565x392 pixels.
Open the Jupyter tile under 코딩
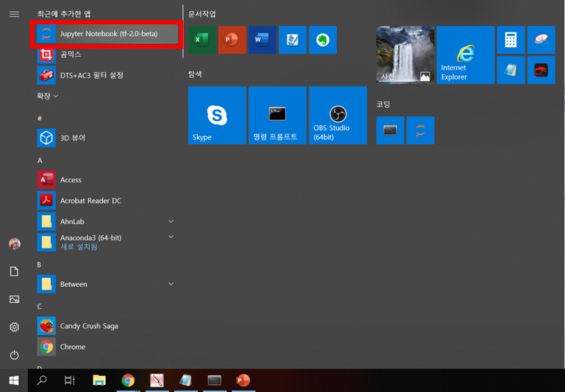point(421,130)
